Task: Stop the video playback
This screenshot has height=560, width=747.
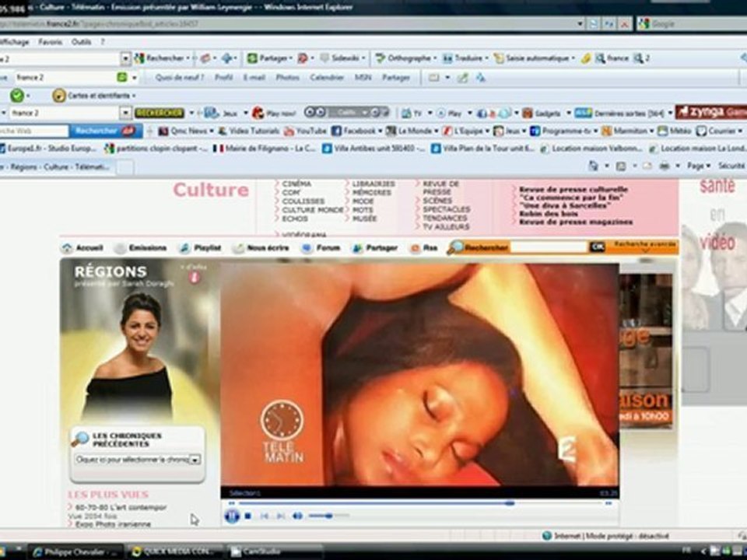Action: point(247,516)
